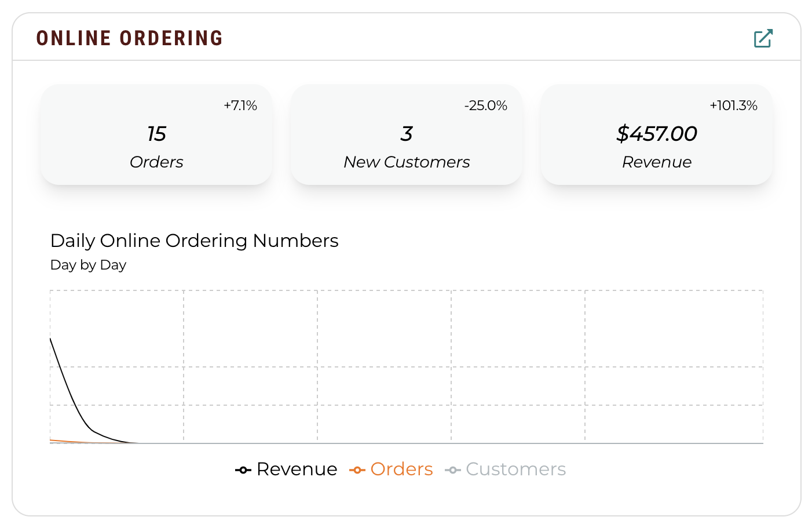Click the chart's bottom axis line
This screenshot has width=812, height=524.
coord(407,443)
